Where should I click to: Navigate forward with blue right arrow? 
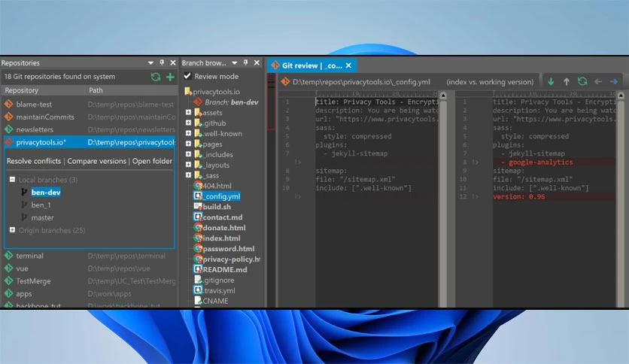tap(614, 82)
